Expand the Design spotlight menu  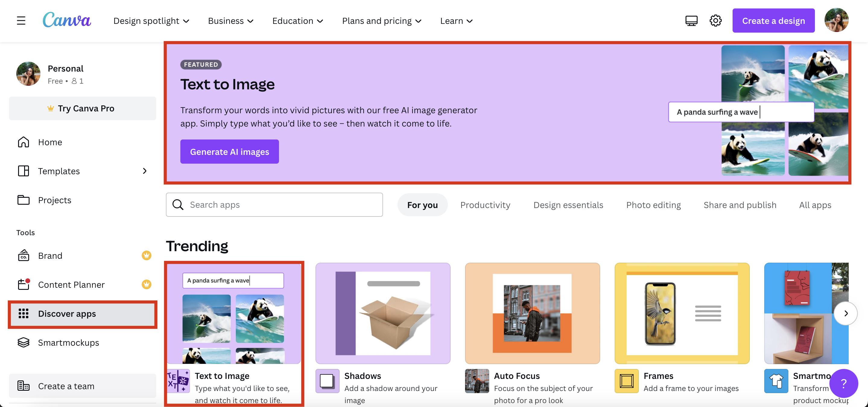point(151,21)
